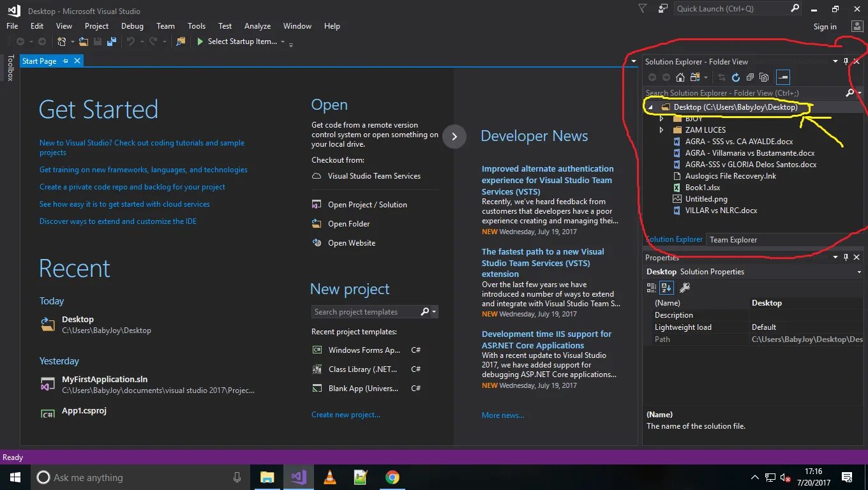Click the Open Website link
Screen dimensions: 868x490
[352, 243]
